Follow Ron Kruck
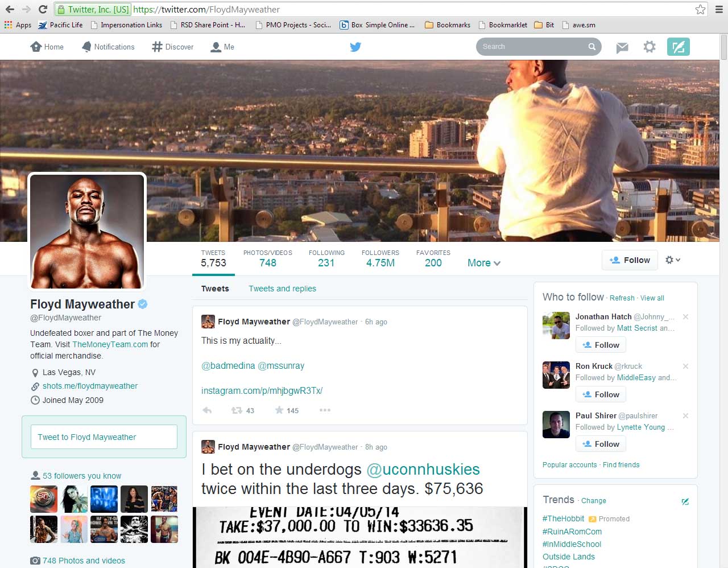This screenshot has width=728, height=568. 601,394
